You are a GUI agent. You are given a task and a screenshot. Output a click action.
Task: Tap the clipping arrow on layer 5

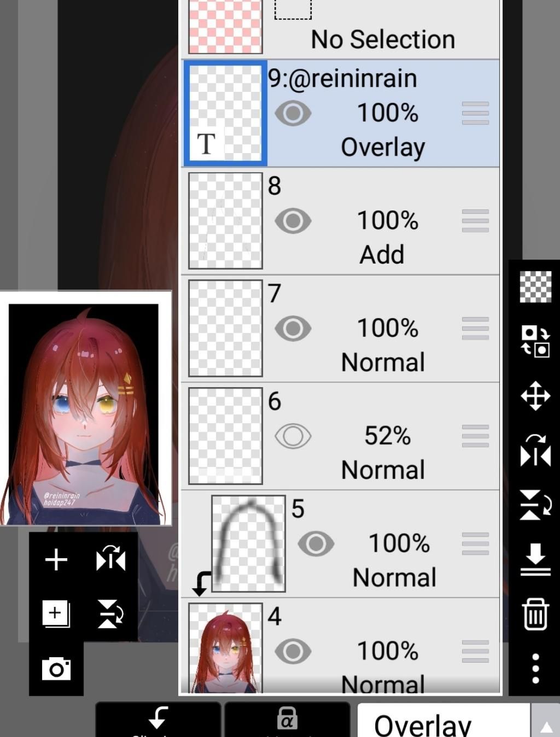pos(201,583)
